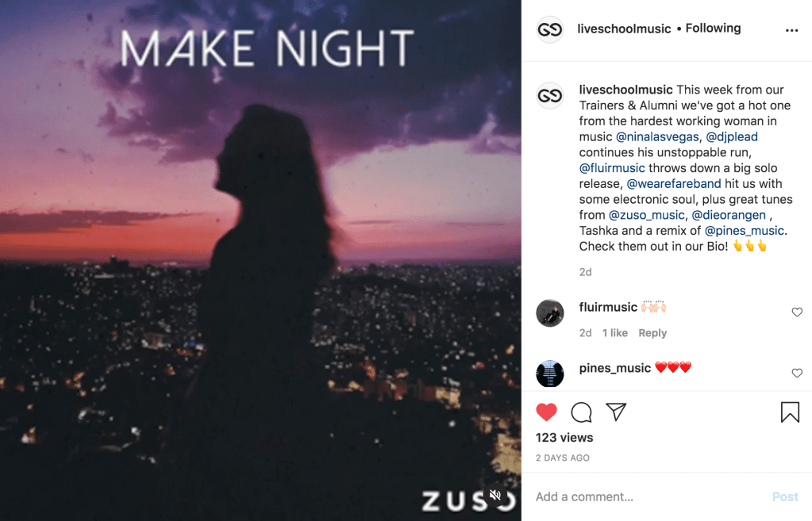Share post via paper plane icon
The width and height of the screenshot is (812, 521).
click(616, 412)
